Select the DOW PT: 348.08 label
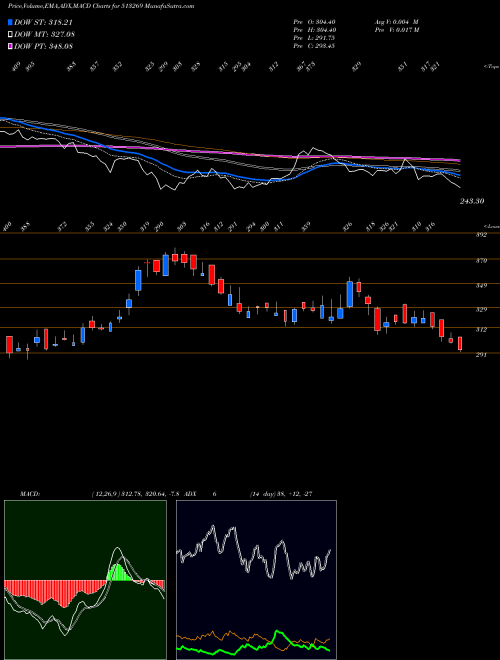 pos(43,46)
